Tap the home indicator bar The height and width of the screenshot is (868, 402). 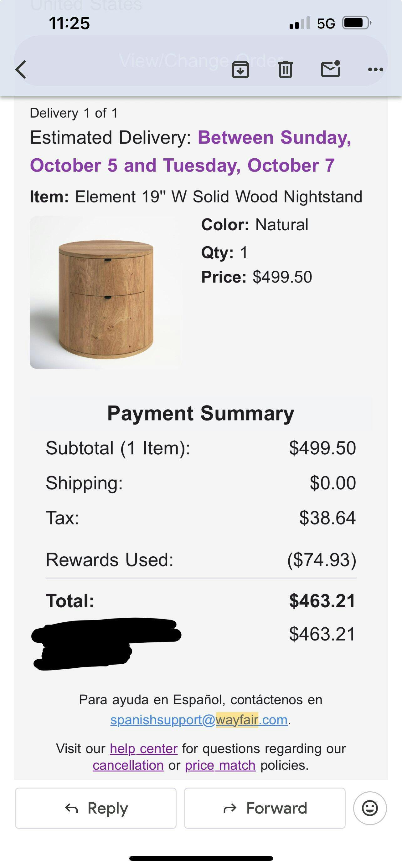(x=201, y=858)
